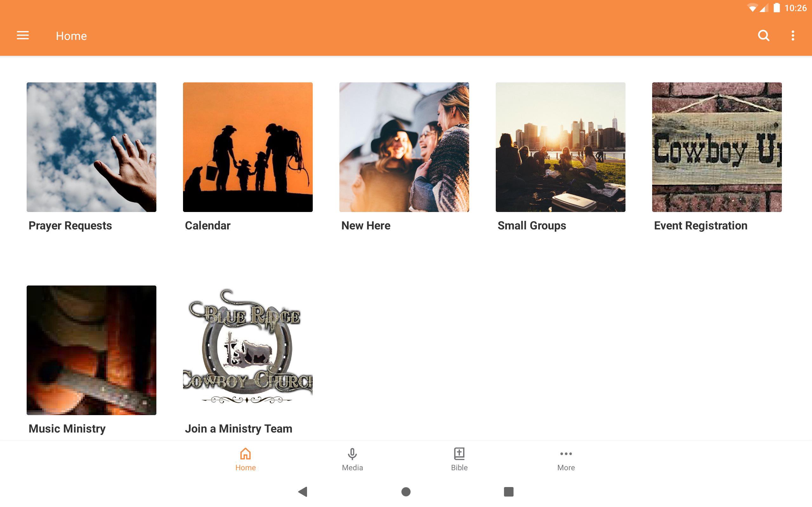Click the Event Registration label
The width and height of the screenshot is (812, 507).
[700, 226]
